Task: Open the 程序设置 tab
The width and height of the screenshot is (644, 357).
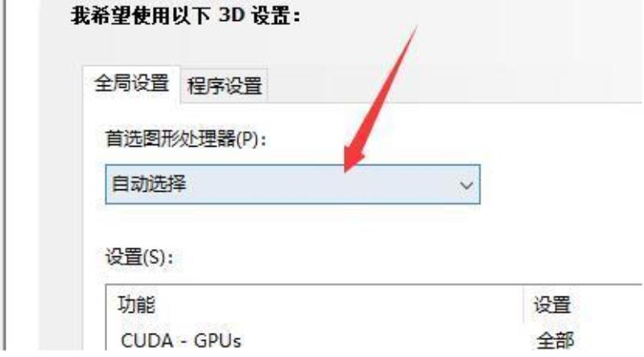Action: tap(225, 86)
